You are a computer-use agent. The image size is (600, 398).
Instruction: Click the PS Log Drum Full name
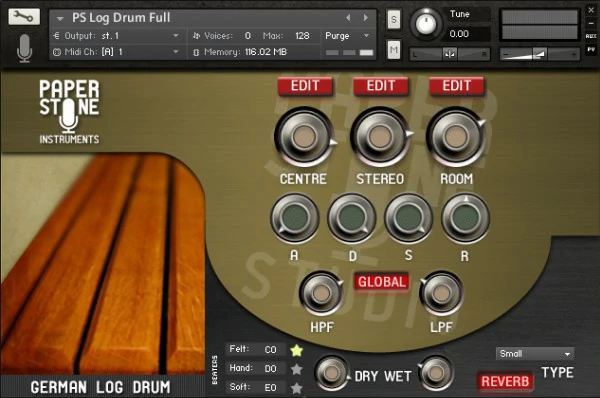[x=121, y=18]
